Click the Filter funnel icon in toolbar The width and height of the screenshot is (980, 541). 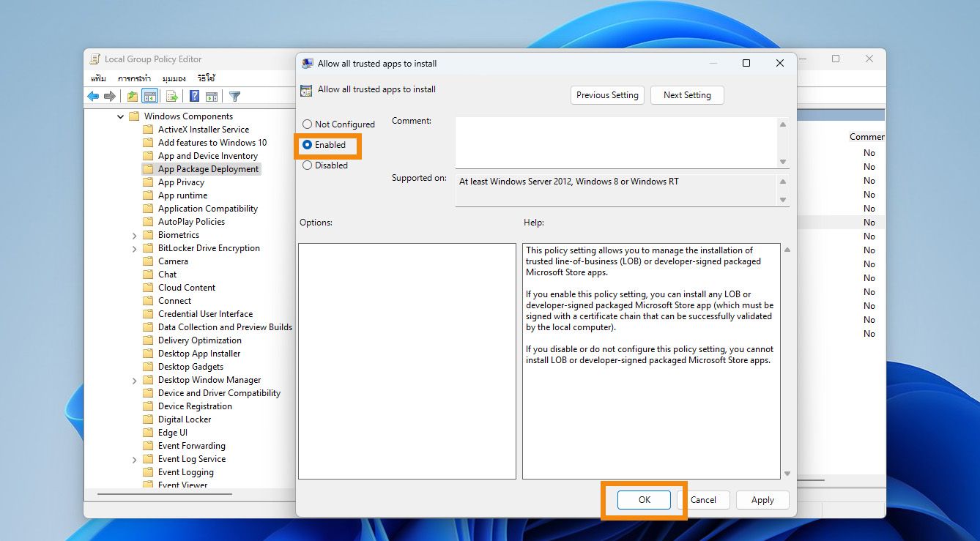click(234, 96)
